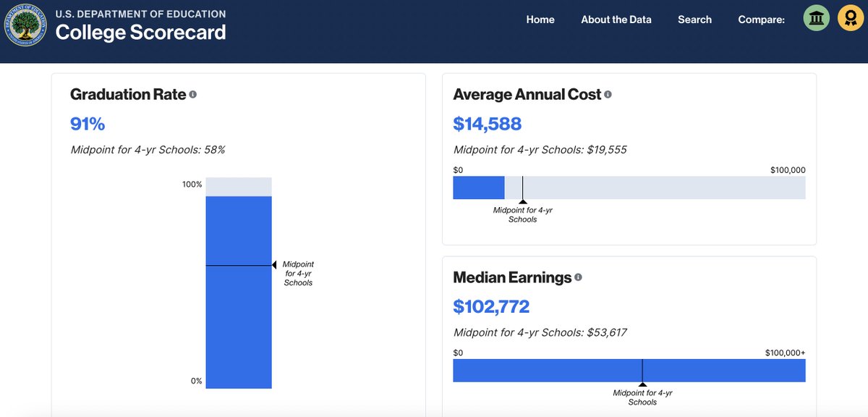The width and height of the screenshot is (868, 417).
Task: Show info tooltip for Median Earnings
Action: point(578,277)
